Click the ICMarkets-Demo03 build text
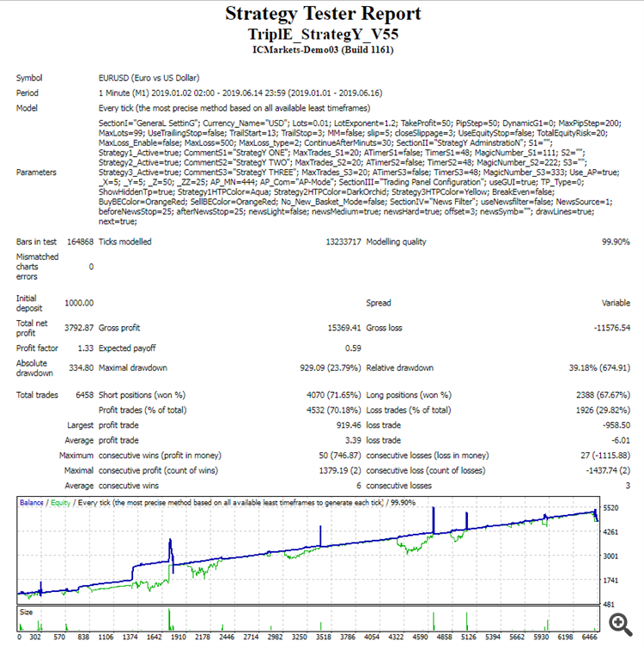The width and height of the screenshot is (644, 647). click(x=323, y=50)
